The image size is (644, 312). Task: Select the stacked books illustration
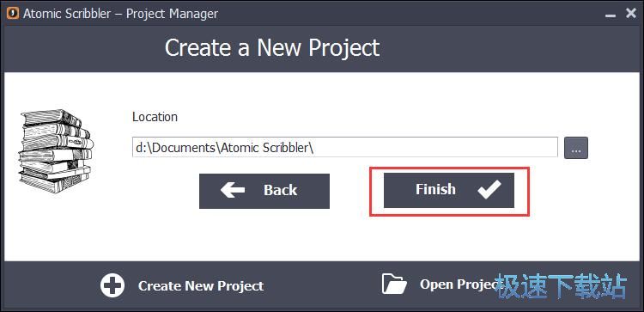click(x=56, y=151)
